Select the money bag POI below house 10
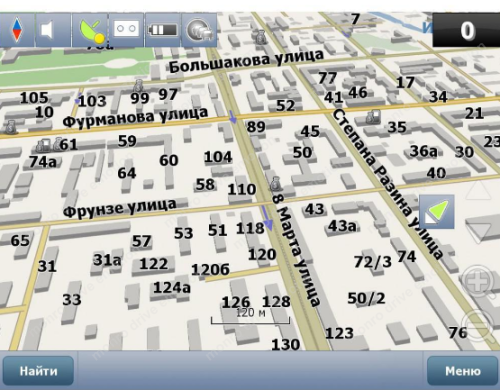The height and width of the screenshot is (390, 500). point(10,127)
